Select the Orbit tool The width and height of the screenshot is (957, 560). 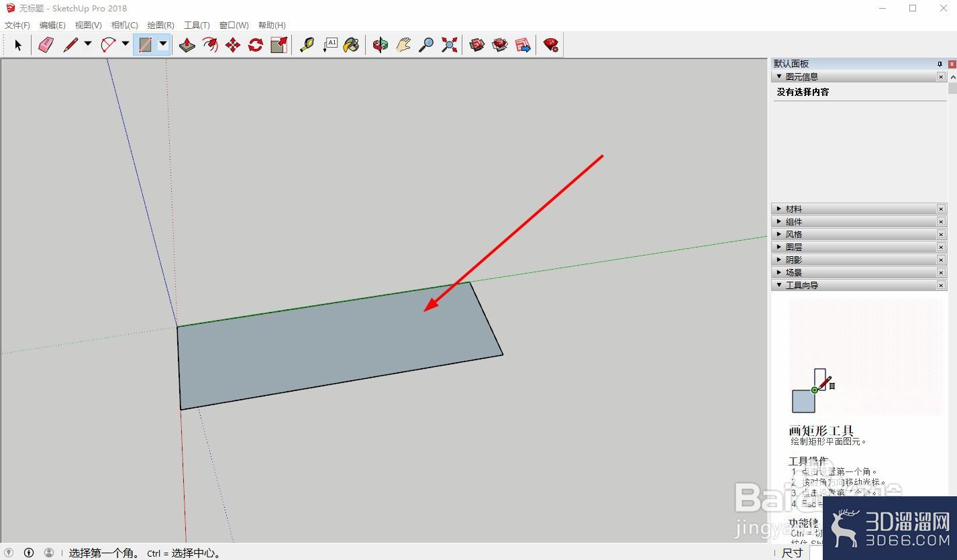[381, 45]
